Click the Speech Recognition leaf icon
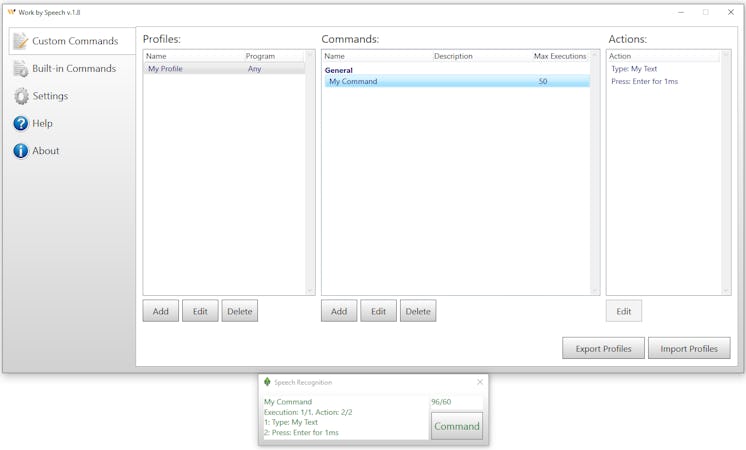This screenshot has height=450, width=746. pos(267,382)
